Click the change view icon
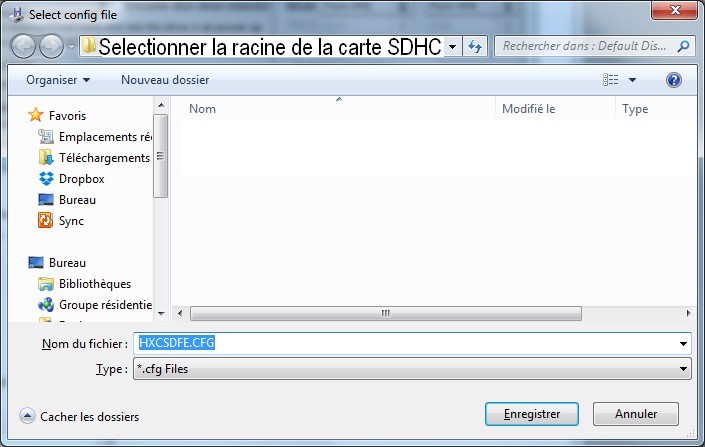Screen dimensions: 705x447 click(x=610, y=80)
